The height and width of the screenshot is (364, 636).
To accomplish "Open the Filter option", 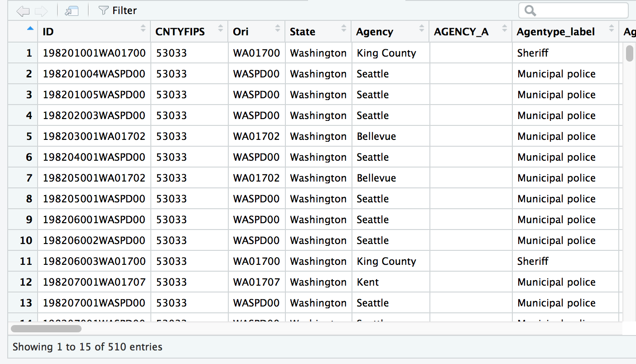I will coord(117,10).
